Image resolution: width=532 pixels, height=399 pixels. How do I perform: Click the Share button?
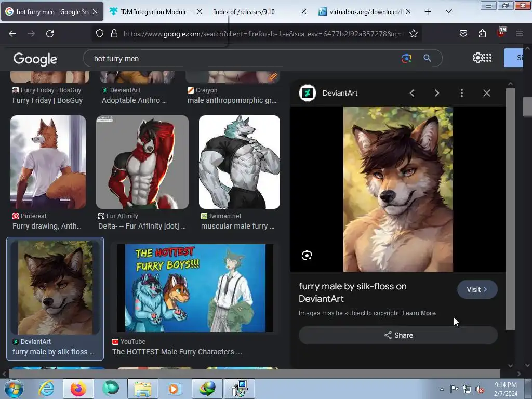pos(398,335)
